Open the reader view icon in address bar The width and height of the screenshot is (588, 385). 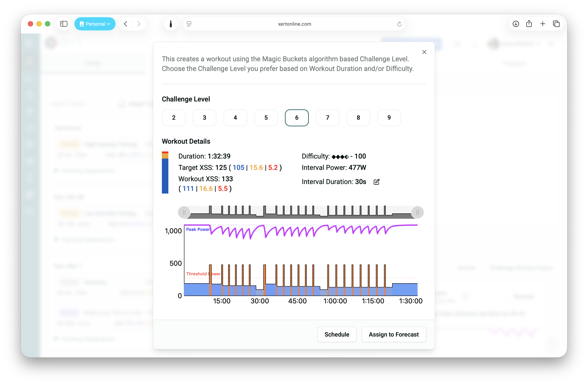189,24
